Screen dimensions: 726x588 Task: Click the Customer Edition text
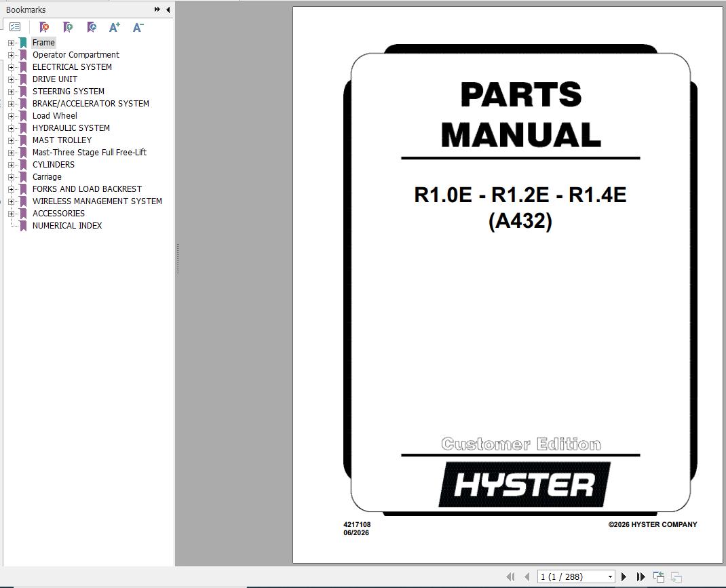pyautogui.click(x=521, y=444)
